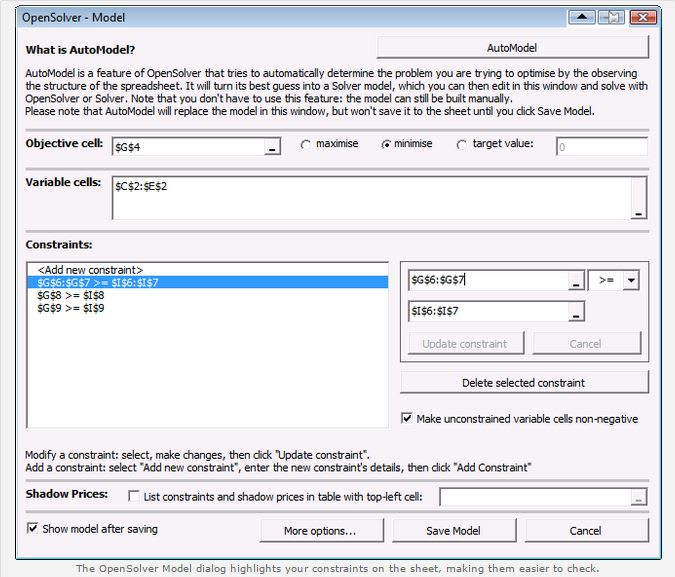Screen dimensions: 675x577
Task: Click the More options... button
Action: click(321, 530)
